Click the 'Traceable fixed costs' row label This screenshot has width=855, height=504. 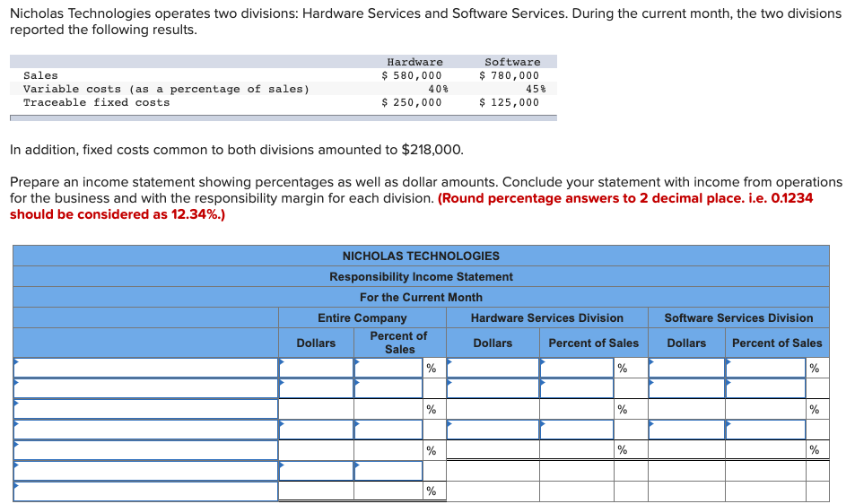(x=97, y=102)
